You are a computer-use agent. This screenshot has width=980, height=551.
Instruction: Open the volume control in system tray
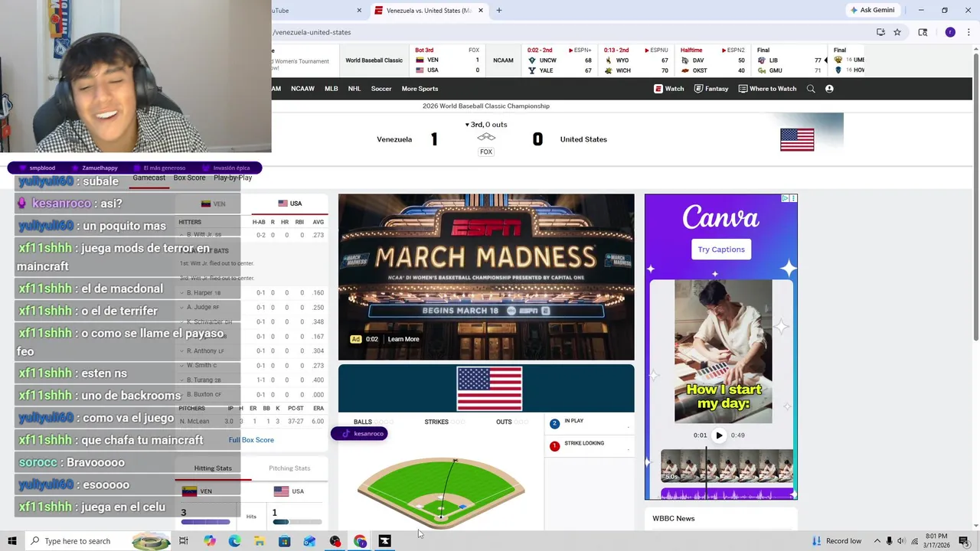901,541
